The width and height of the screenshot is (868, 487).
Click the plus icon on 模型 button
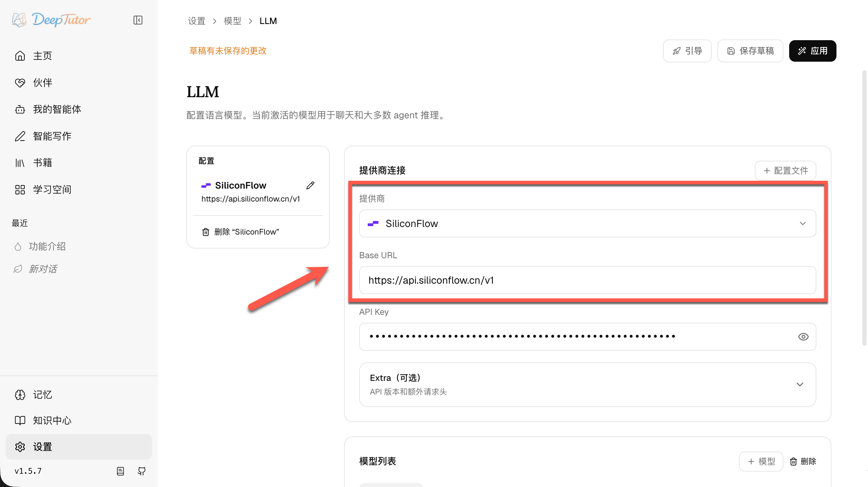[x=751, y=462]
